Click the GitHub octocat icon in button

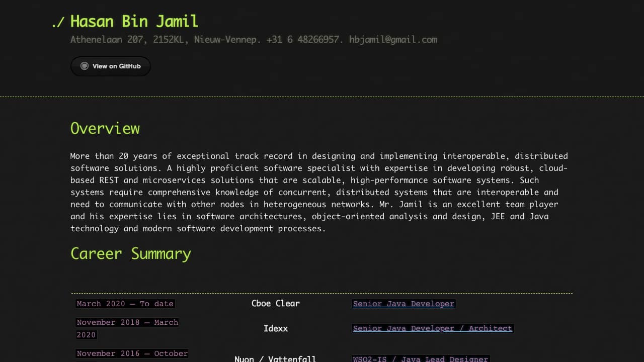[85, 66]
